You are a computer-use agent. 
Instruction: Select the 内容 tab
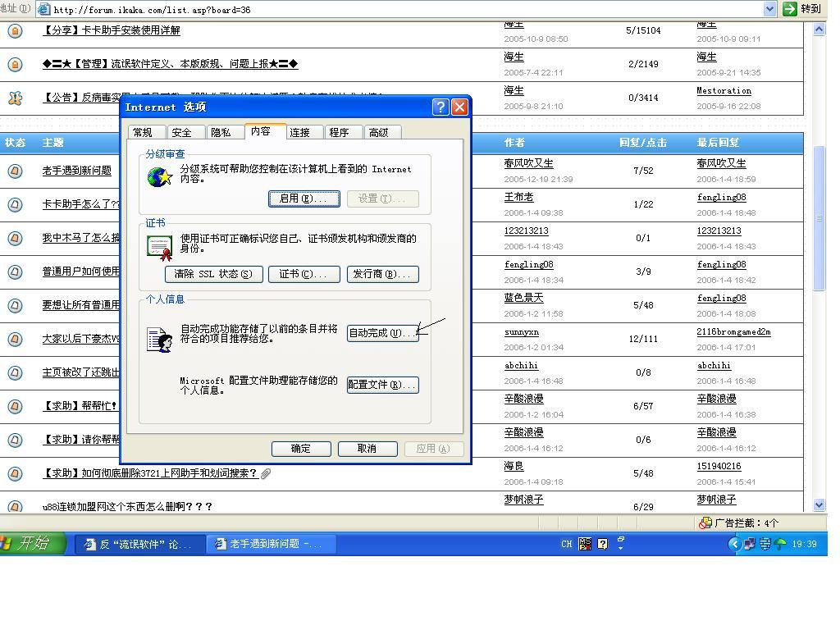265,131
